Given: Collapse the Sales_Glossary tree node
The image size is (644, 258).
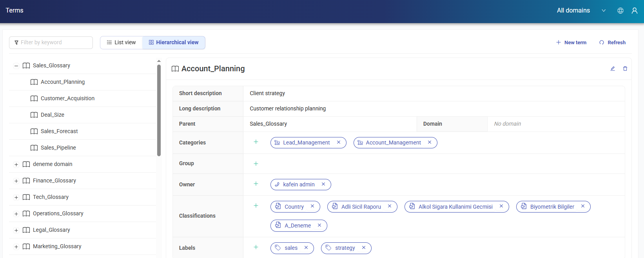Looking at the screenshot, I should [16, 66].
